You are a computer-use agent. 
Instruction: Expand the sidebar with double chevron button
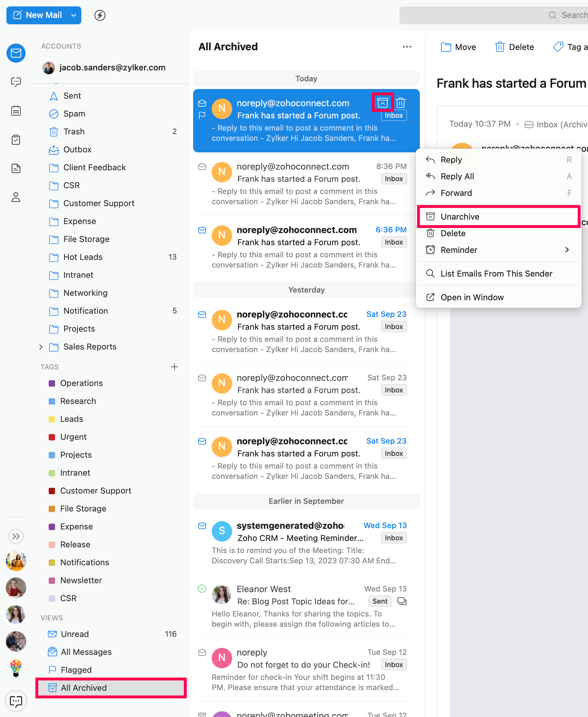(16, 536)
